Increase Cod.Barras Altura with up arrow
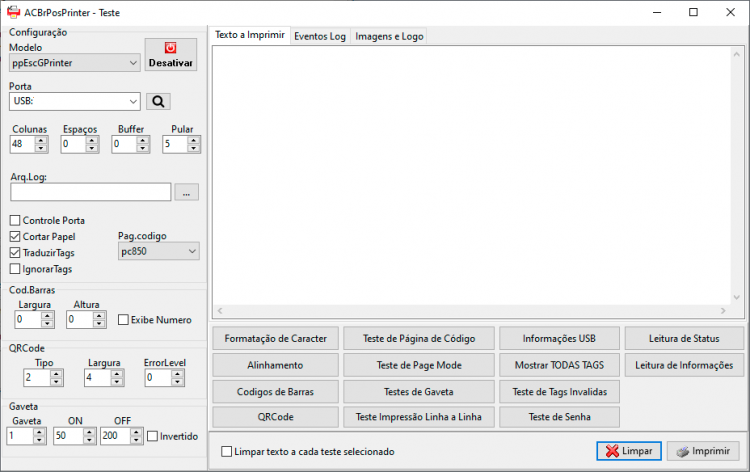 click(99, 316)
